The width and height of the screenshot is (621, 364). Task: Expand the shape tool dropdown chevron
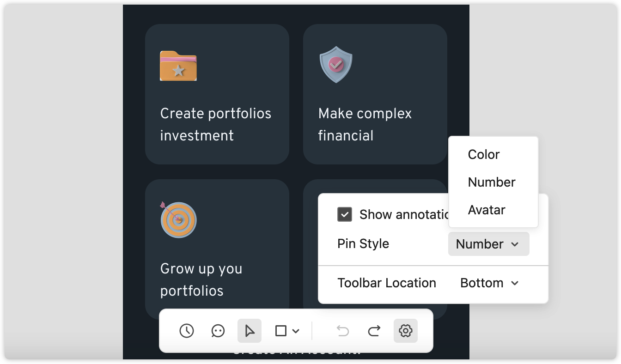coord(296,331)
